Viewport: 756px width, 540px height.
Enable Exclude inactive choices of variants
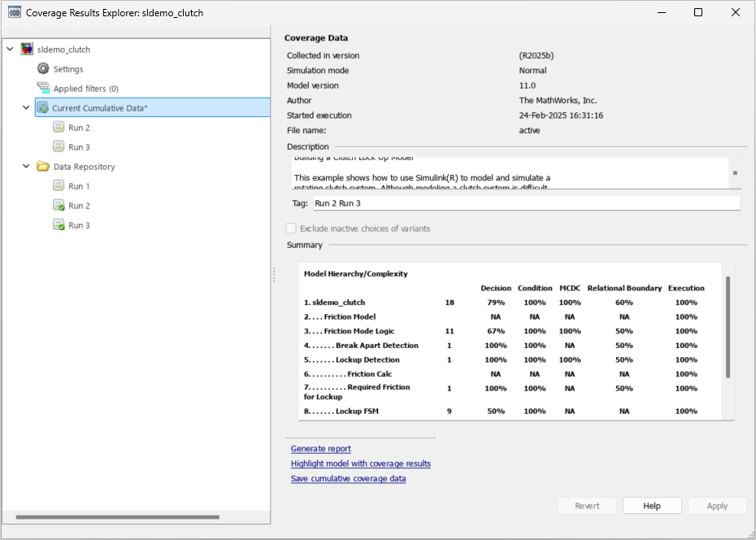[x=291, y=229]
